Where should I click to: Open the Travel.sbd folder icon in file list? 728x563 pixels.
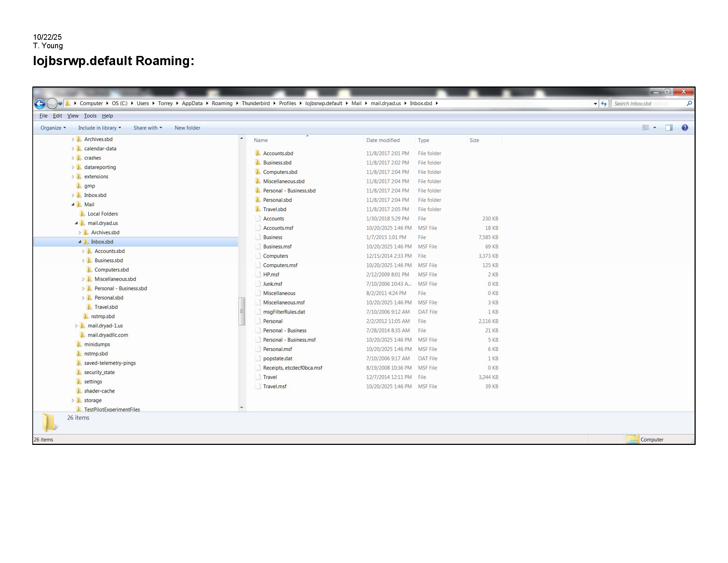(258, 209)
